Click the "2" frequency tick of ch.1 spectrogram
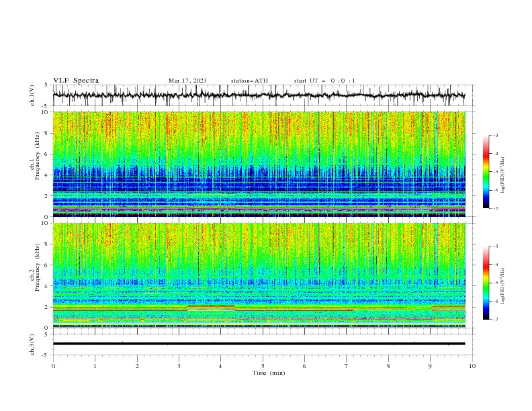 (x=47, y=196)
